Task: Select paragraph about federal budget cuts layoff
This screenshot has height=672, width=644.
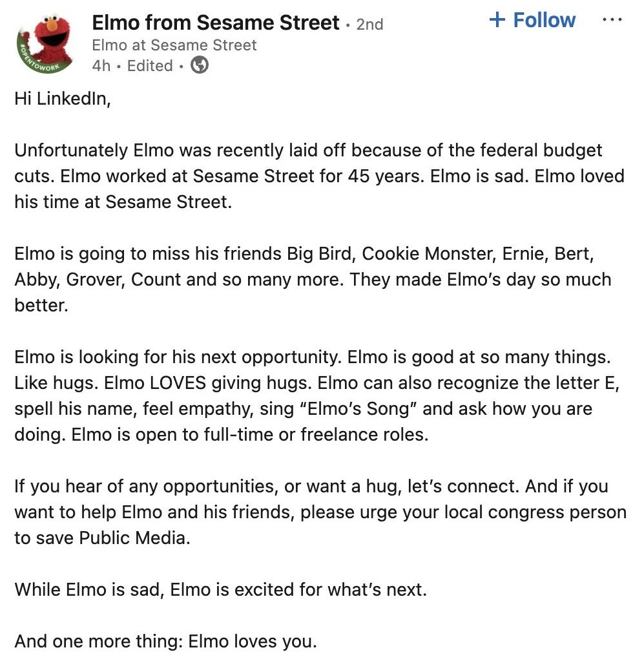Action: (x=319, y=176)
